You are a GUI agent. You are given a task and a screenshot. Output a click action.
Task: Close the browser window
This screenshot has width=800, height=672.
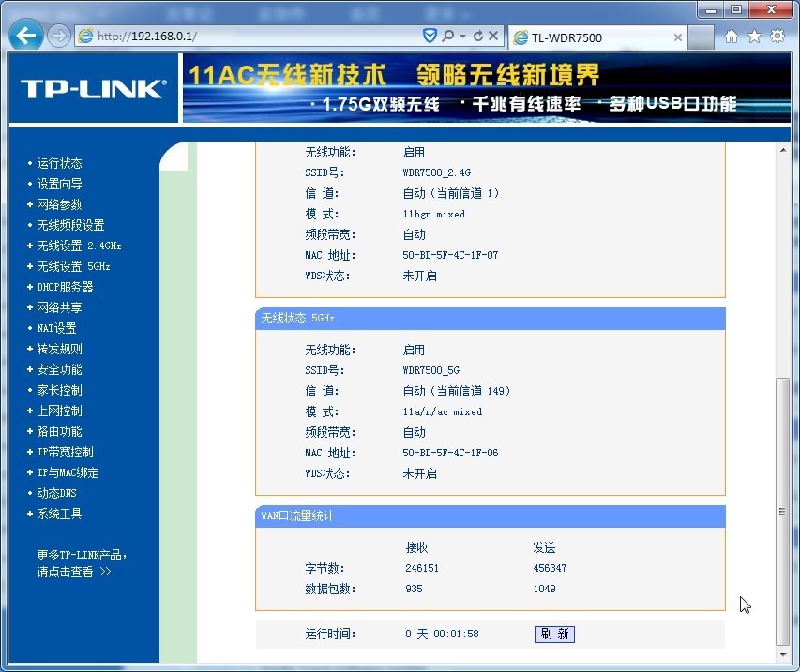[x=772, y=9]
